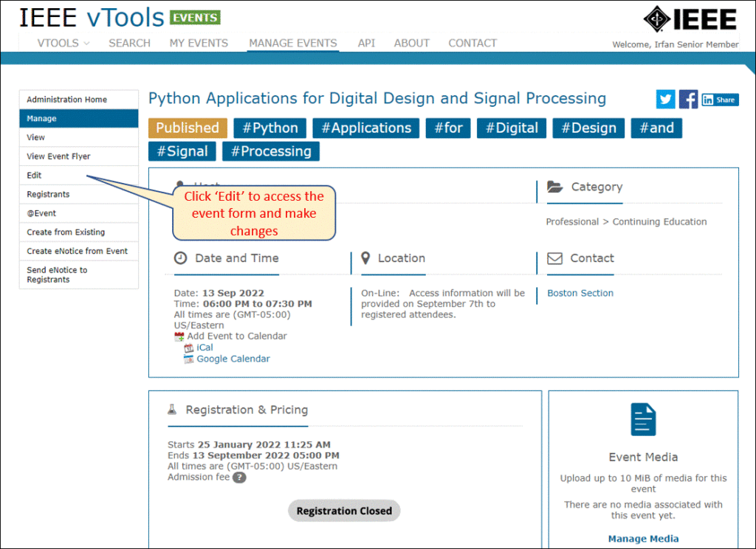
Task: Click the Registration Closed button
Action: [344, 511]
